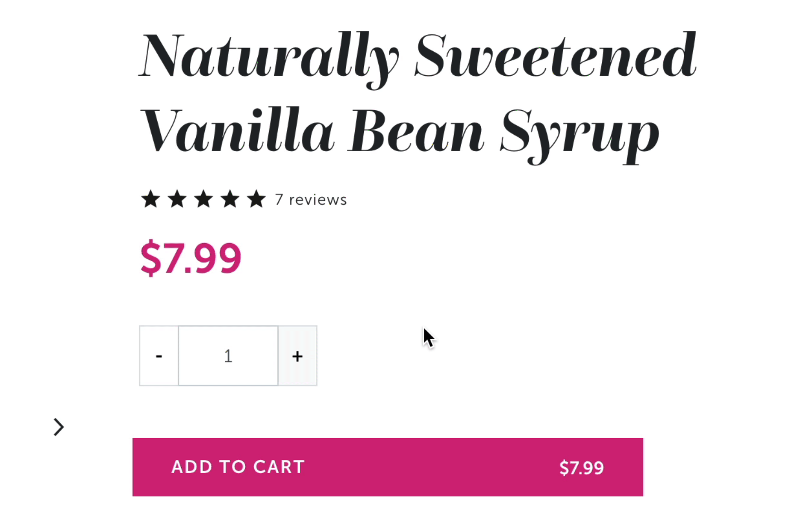This screenshot has width=812, height=508.
Task: Click the fifth rating star
Action: coord(256,200)
